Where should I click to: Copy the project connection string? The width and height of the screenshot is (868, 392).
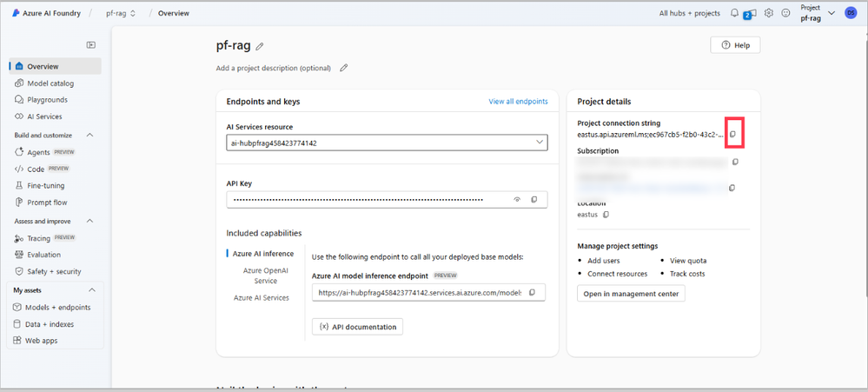[x=733, y=135]
